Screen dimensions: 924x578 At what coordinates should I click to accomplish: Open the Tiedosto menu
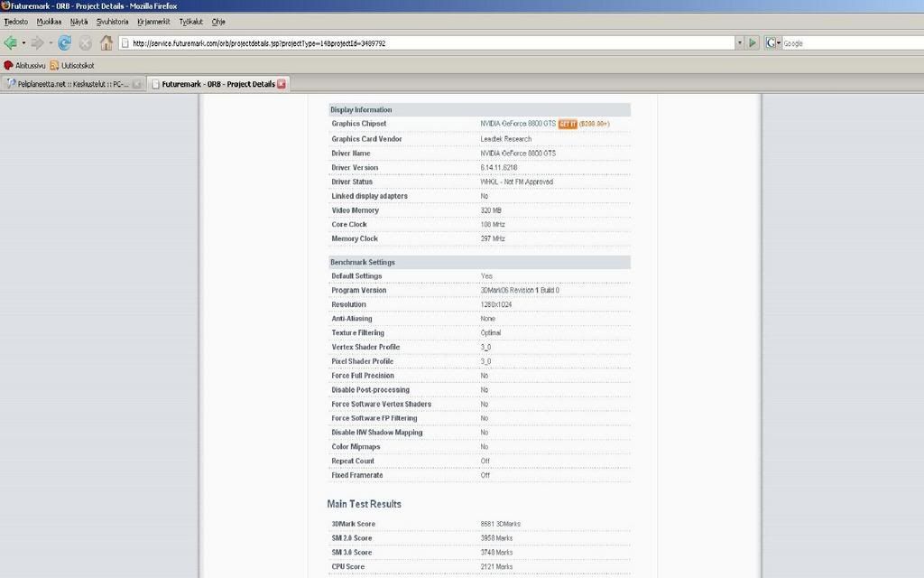coord(15,21)
